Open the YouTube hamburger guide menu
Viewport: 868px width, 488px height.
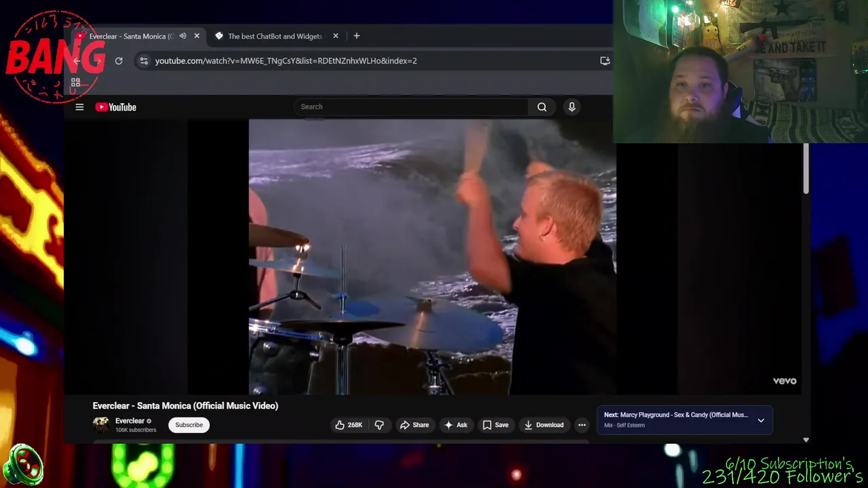pyautogui.click(x=79, y=107)
